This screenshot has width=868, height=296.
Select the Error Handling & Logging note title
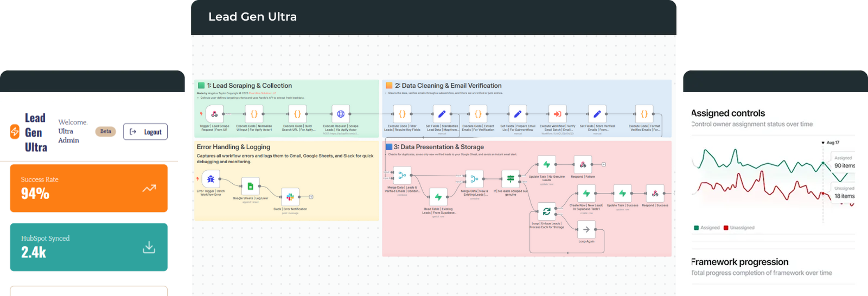[233, 147]
